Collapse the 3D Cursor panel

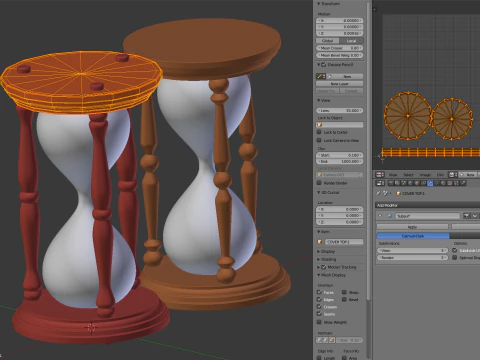319,192
